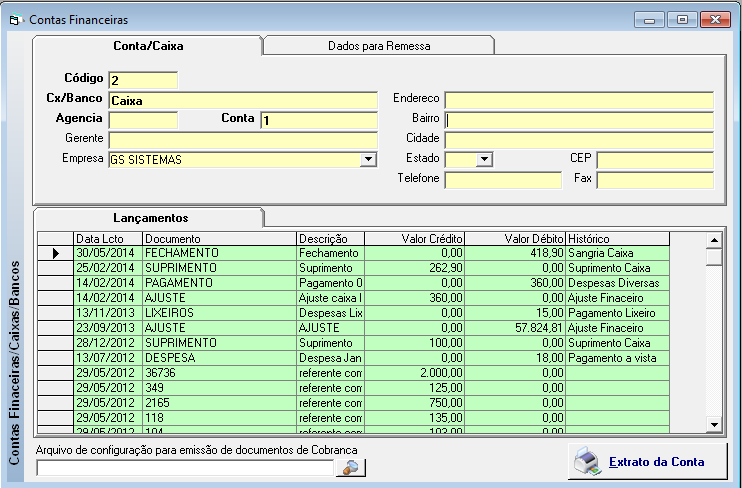Viewport: 742px width, 488px height.
Task: Click into the Código field
Action: point(142,80)
